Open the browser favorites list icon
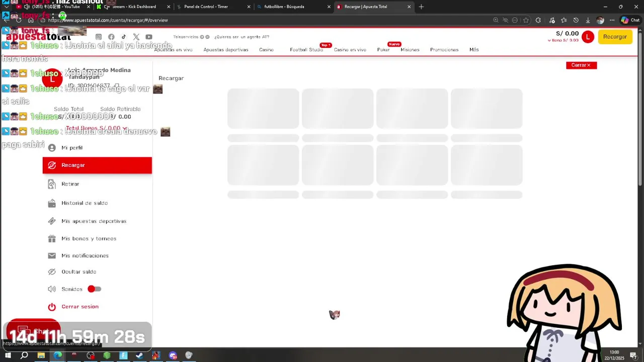Image resolution: width=644 pixels, height=362 pixels. click(564, 20)
